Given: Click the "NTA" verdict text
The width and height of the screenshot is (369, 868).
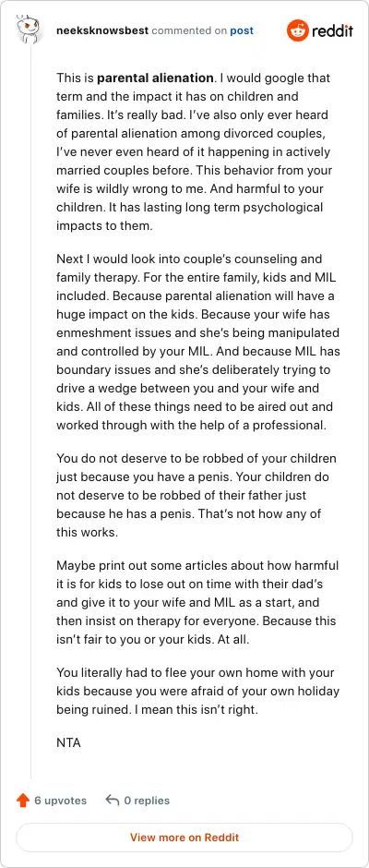Looking at the screenshot, I should pos(68,743).
